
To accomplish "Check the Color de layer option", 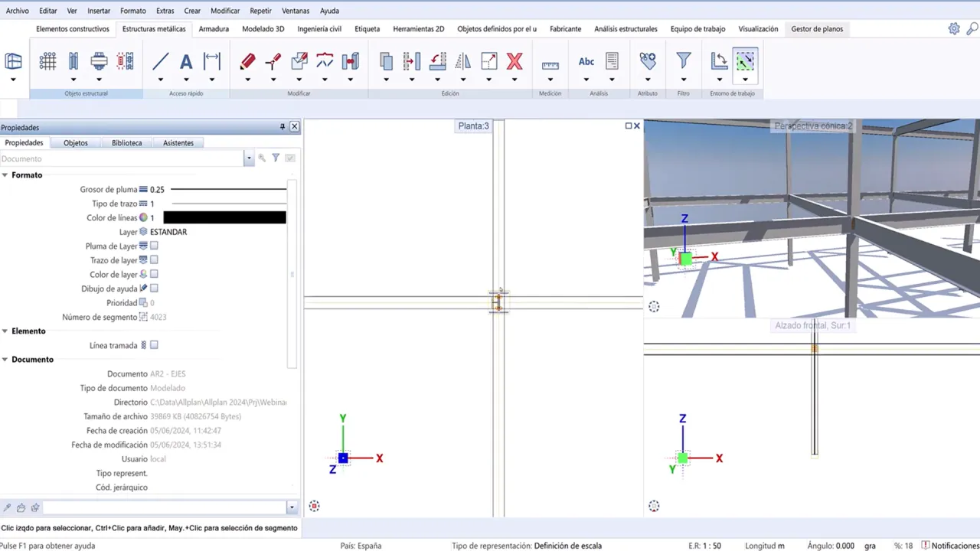I will point(154,274).
